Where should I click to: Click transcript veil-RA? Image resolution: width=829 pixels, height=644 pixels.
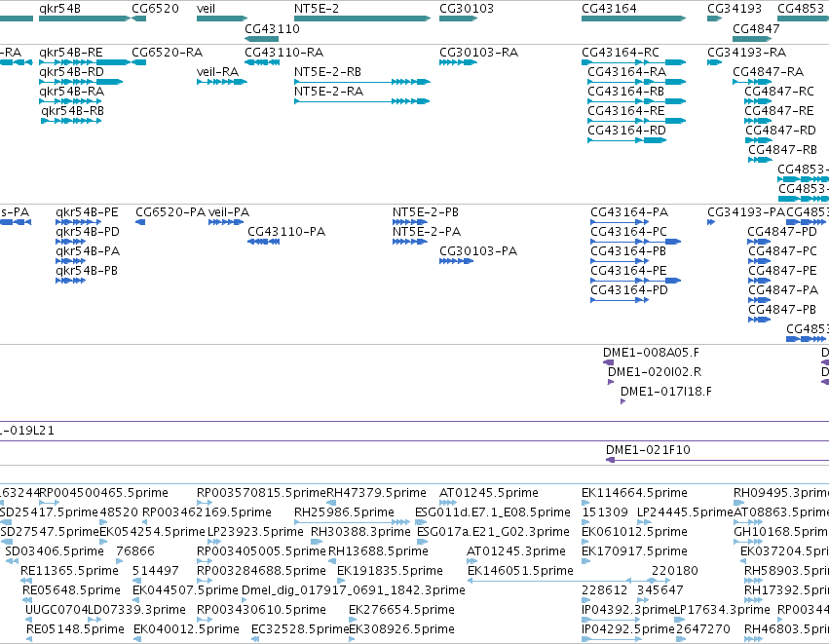click(x=217, y=72)
